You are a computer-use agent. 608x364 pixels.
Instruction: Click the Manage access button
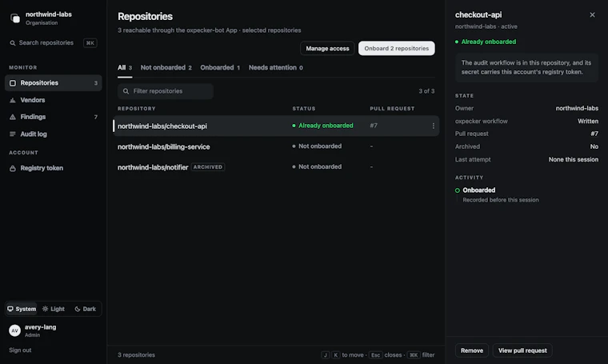tap(327, 49)
